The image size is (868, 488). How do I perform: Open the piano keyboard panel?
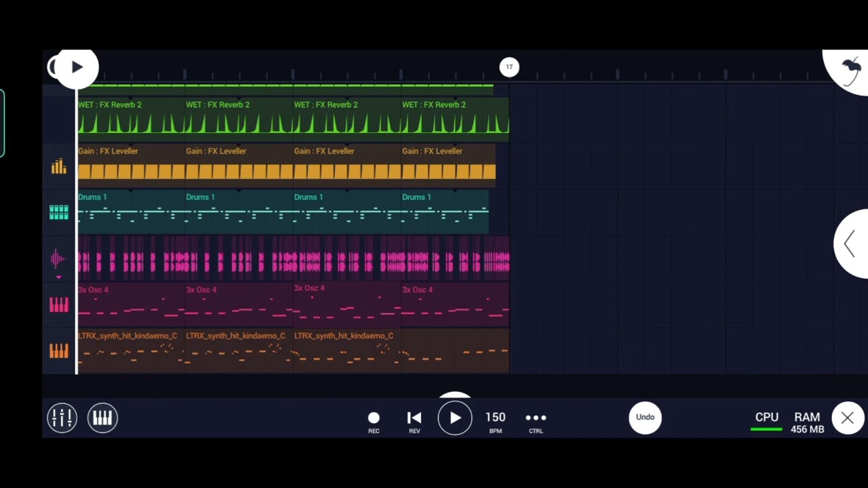[102, 418]
